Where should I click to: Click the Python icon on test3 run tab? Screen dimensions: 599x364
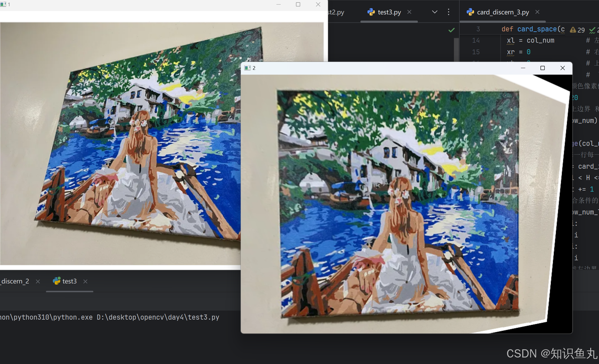57,281
